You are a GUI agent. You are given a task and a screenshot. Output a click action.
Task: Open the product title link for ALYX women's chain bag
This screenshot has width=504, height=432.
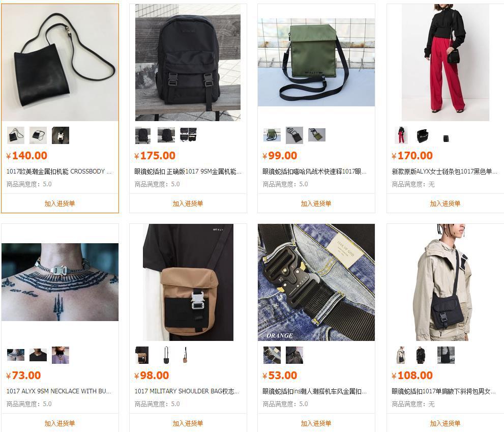[x=444, y=171]
